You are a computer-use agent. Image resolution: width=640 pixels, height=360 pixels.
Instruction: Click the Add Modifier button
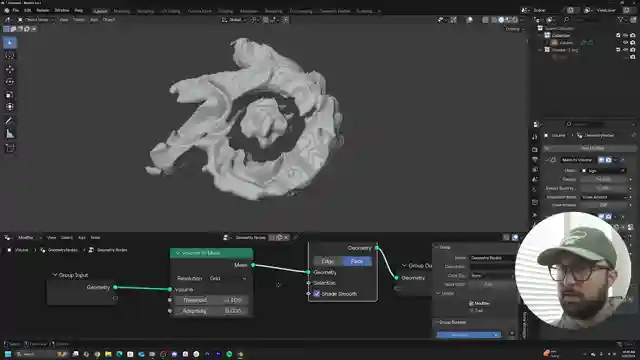pos(592,148)
